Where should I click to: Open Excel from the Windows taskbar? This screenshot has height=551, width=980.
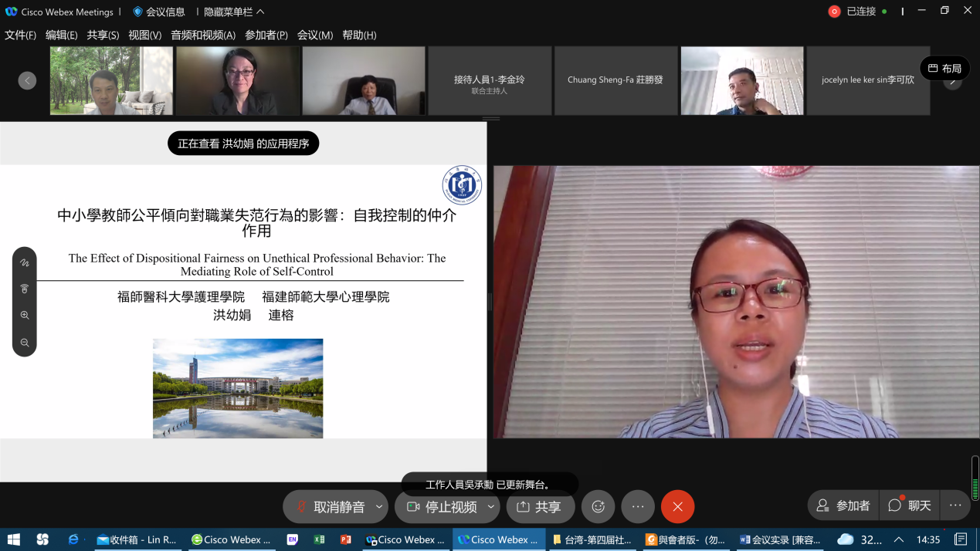pos(319,539)
